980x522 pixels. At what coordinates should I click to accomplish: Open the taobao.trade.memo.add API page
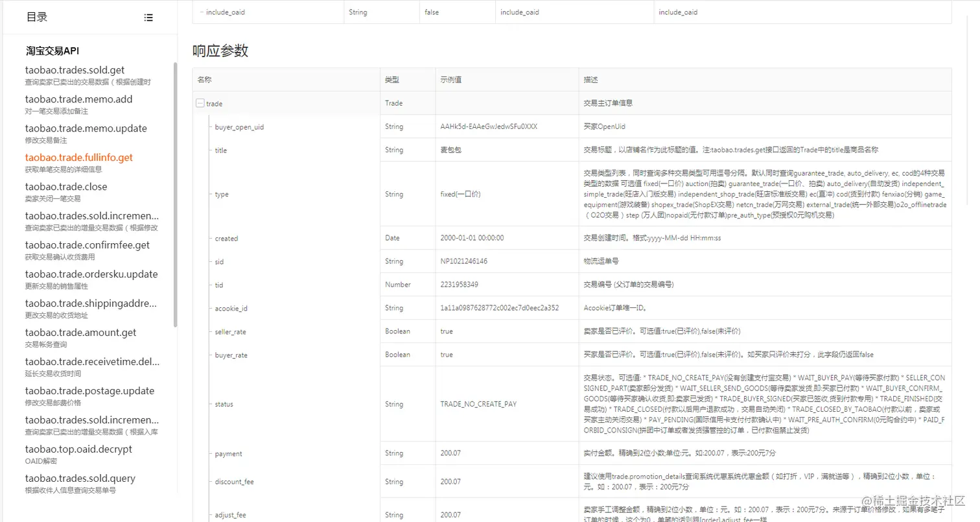tap(79, 99)
